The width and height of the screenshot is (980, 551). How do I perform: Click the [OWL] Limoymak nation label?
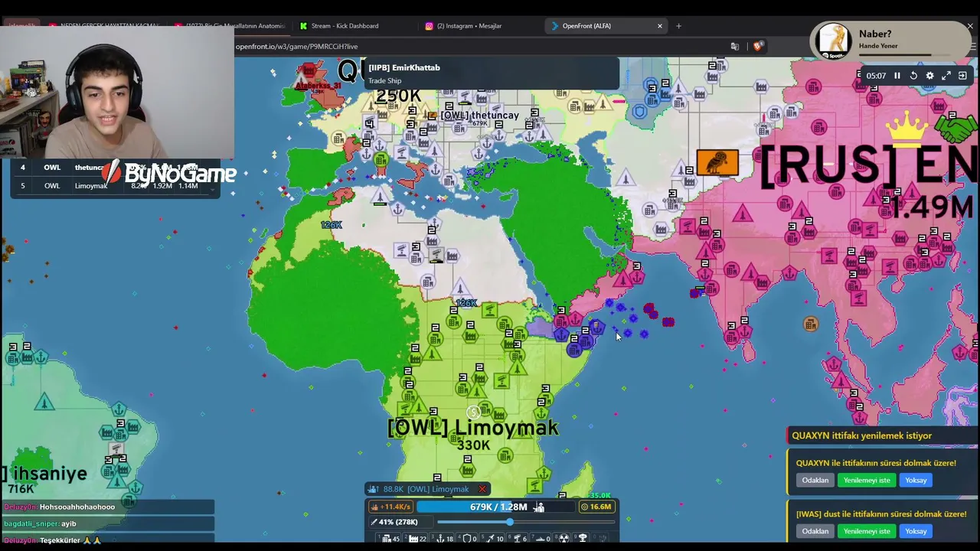473,428
